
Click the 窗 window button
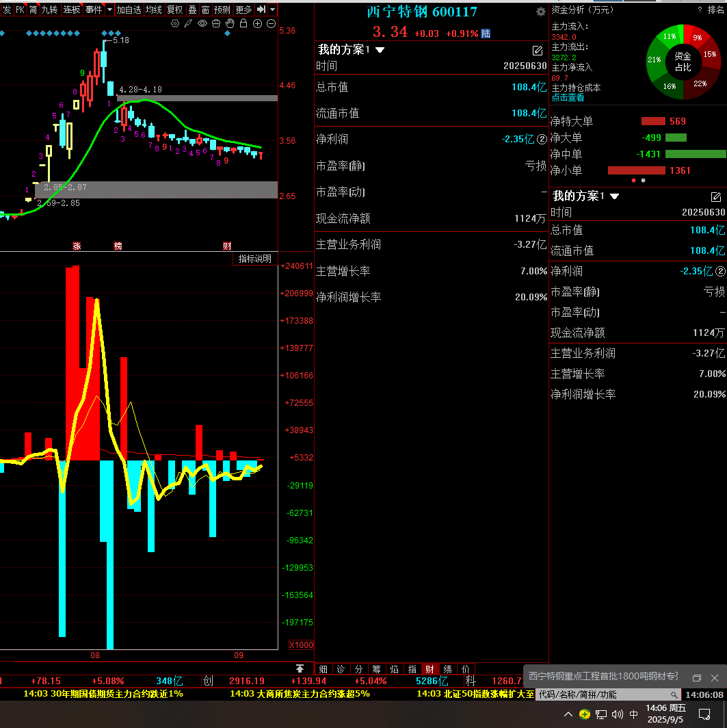point(206,10)
